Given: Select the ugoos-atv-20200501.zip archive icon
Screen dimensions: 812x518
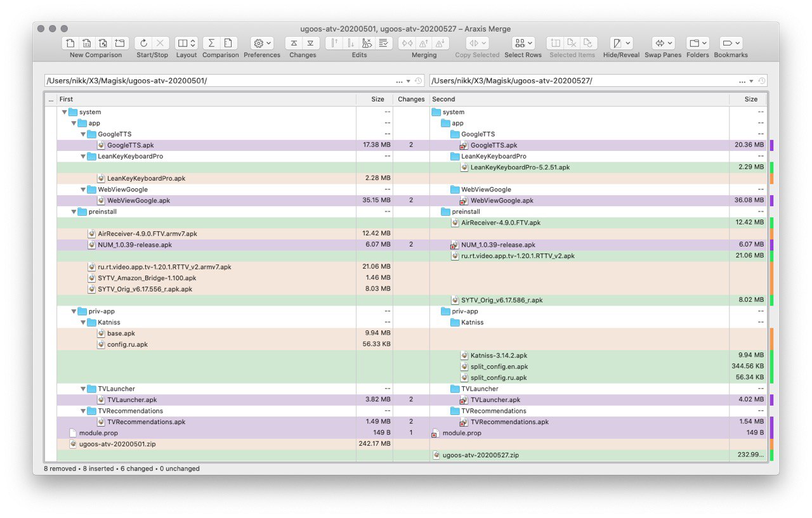Looking at the screenshot, I should (x=74, y=444).
